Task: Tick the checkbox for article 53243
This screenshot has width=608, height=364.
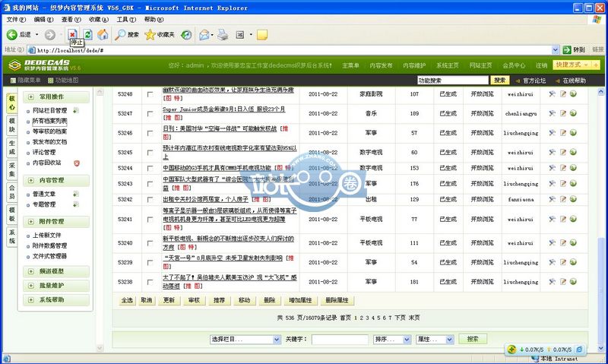Action: click(x=150, y=184)
